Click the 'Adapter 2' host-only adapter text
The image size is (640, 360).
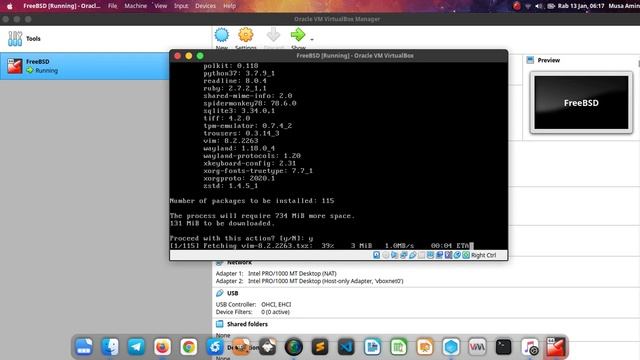(309, 281)
